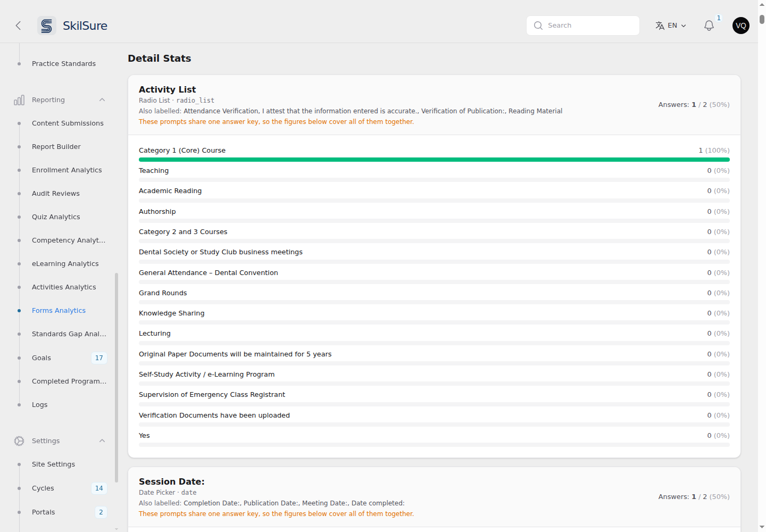766x532 pixels.
Task: Open Standards Gap Analysis item
Action: click(69, 334)
